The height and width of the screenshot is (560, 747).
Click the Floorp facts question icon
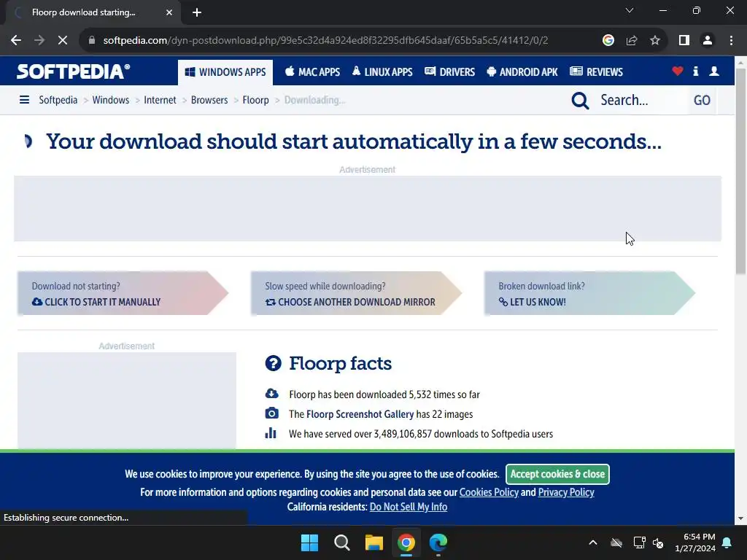273,363
